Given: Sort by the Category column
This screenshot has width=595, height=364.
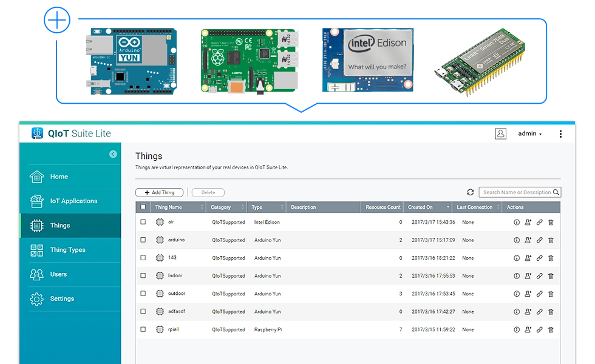Looking at the screenshot, I should tap(226, 207).
